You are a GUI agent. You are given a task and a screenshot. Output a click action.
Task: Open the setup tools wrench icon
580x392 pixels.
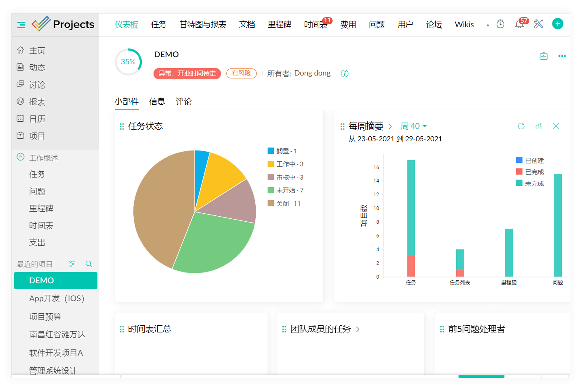coord(538,24)
